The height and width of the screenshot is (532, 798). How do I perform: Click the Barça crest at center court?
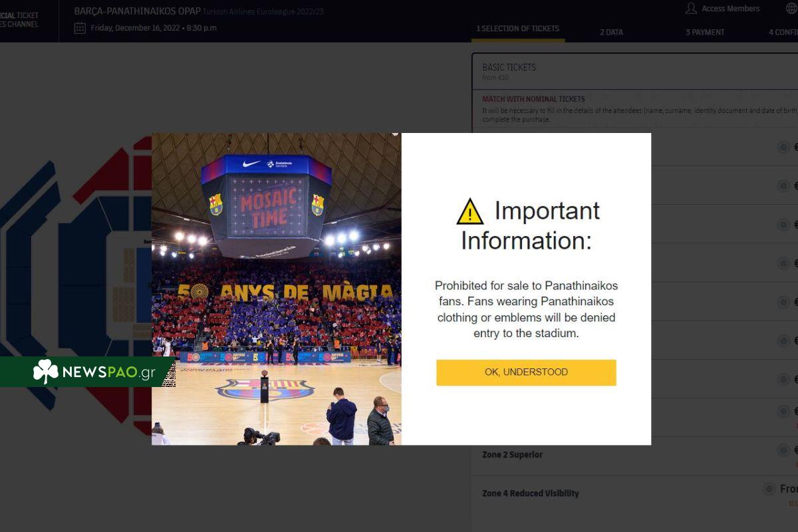265,389
